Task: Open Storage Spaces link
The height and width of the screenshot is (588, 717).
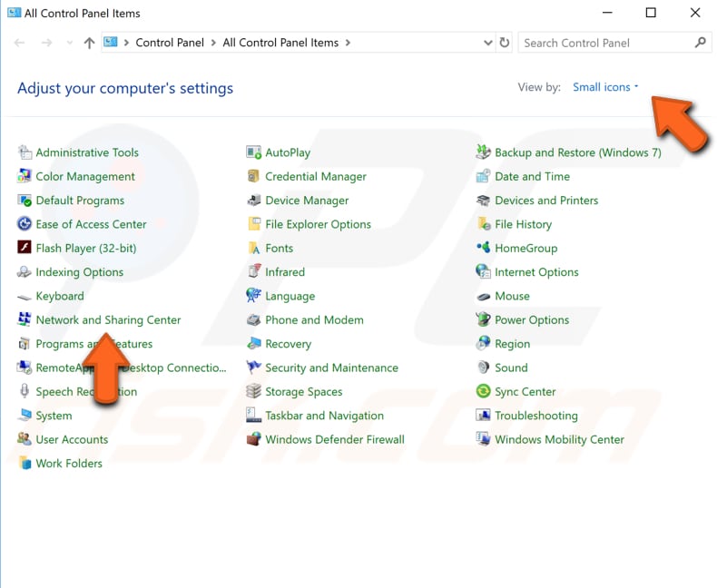Action: [304, 392]
